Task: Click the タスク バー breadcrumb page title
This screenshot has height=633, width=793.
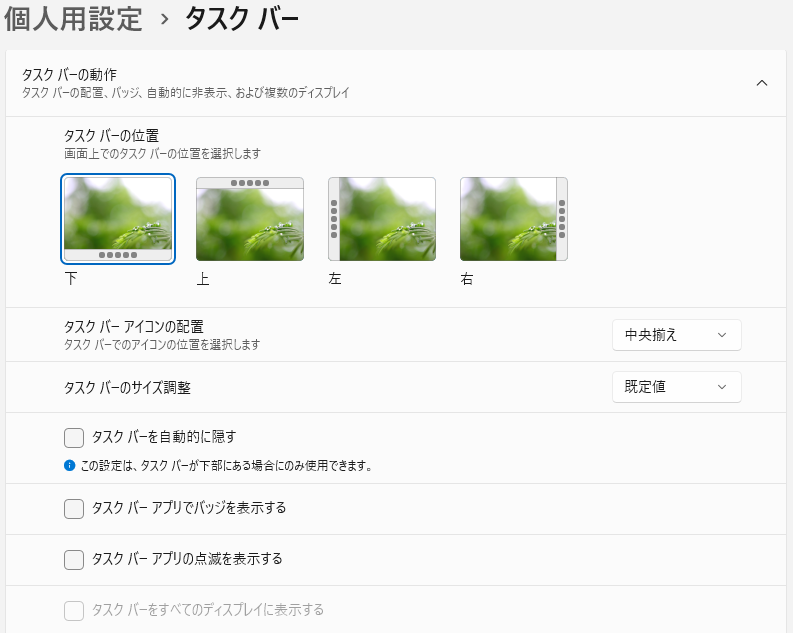Action: click(242, 19)
